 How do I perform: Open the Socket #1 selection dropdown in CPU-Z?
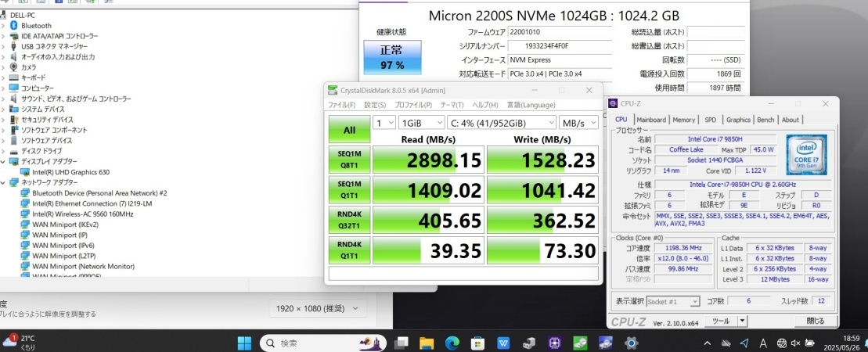tap(673, 302)
